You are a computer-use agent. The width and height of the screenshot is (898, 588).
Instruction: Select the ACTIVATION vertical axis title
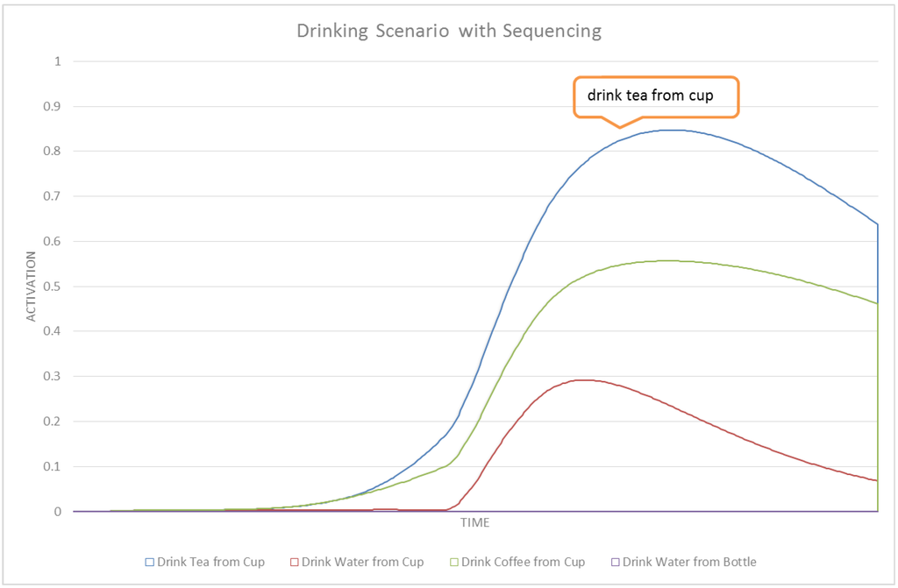[x=32, y=287]
